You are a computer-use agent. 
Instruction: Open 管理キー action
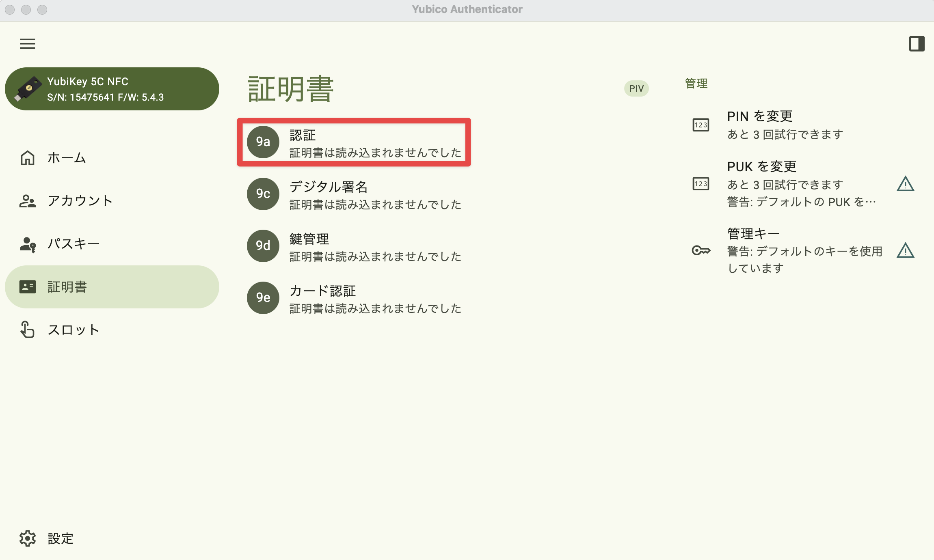tap(804, 250)
